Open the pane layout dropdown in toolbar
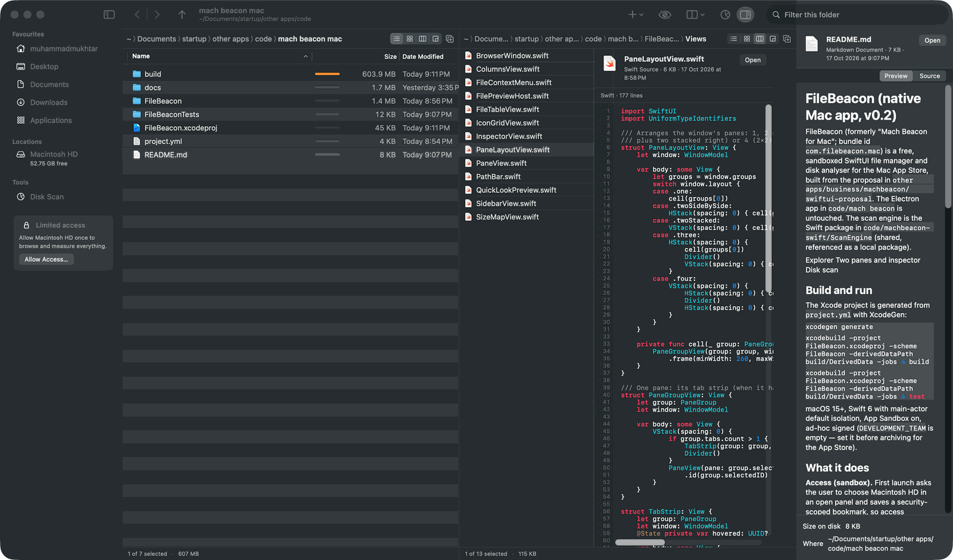 click(x=695, y=14)
